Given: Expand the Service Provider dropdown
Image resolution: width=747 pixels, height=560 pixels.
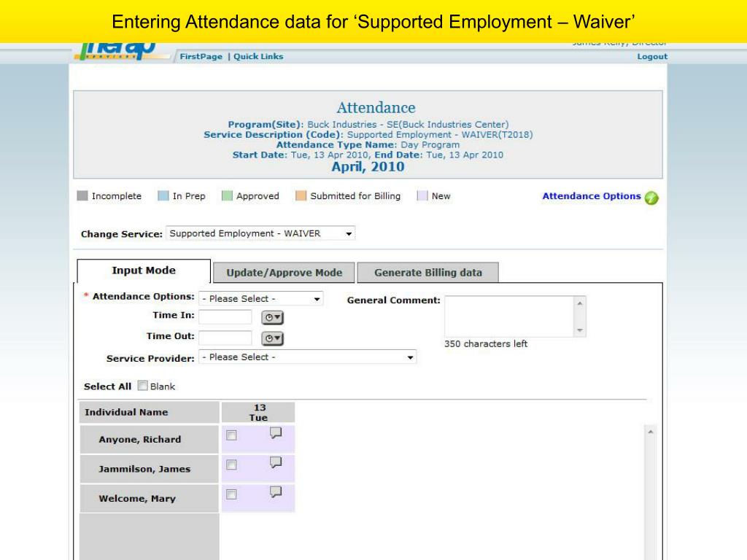Looking at the screenshot, I should click(x=308, y=357).
